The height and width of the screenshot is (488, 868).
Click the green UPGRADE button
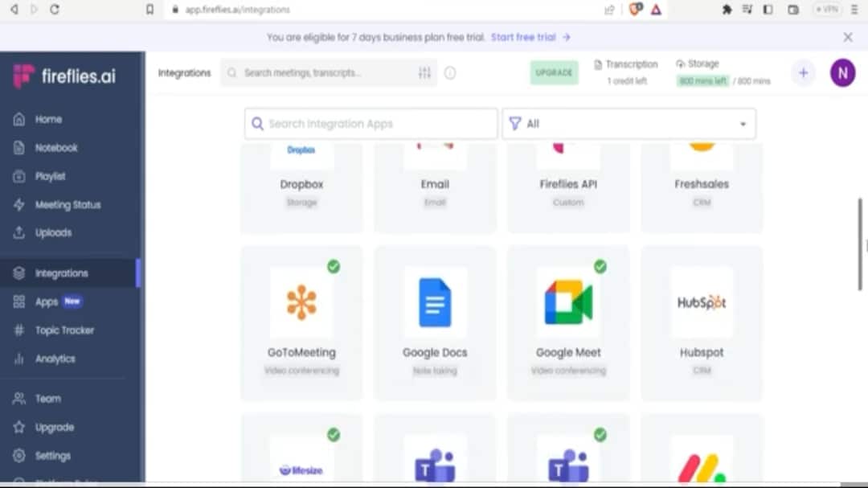pyautogui.click(x=554, y=72)
